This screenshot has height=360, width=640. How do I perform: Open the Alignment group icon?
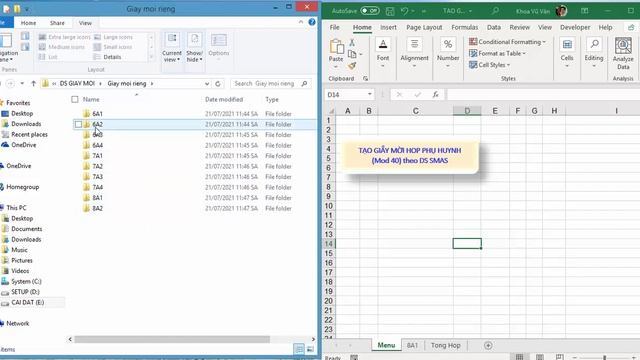[414, 44]
